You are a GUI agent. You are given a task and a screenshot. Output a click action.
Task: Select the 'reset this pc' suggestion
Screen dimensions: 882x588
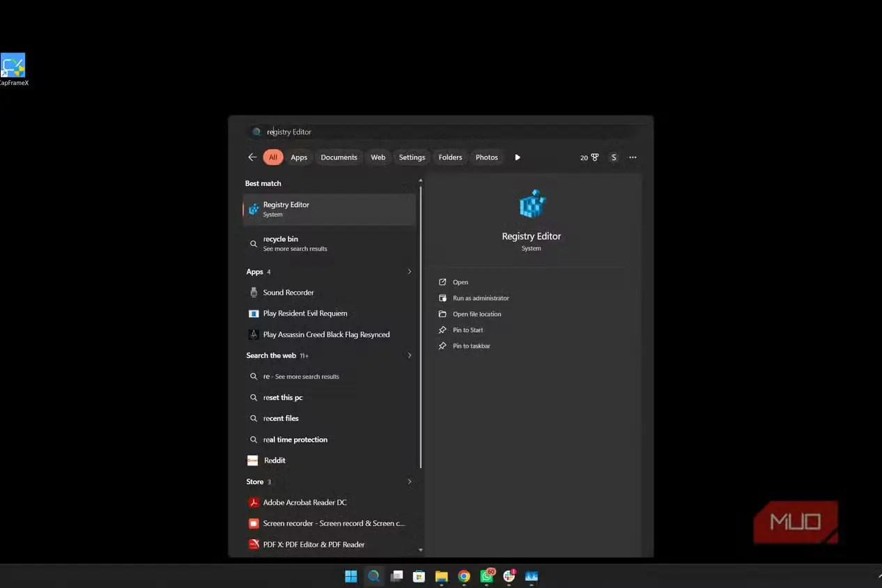pyautogui.click(x=330, y=398)
